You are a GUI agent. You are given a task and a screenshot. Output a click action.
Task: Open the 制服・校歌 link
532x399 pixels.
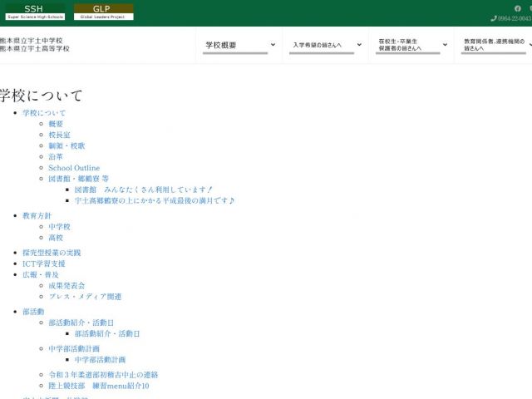point(66,146)
